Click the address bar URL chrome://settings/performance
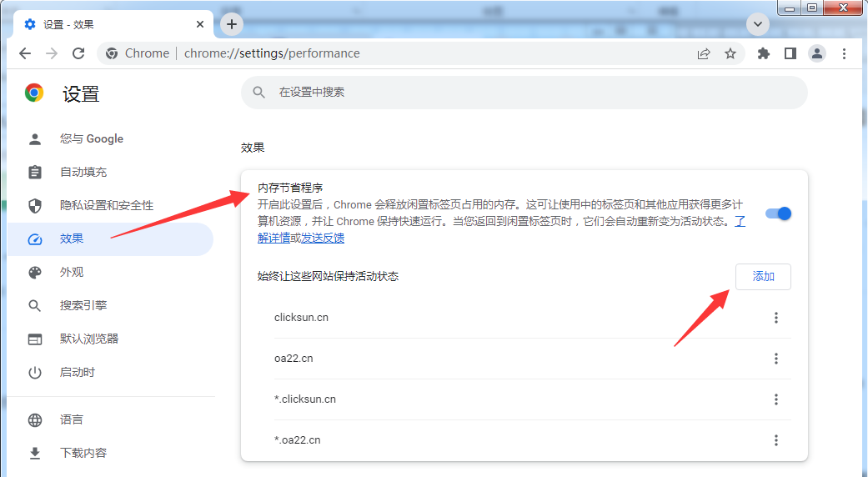This screenshot has width=868, height=477. 272,53
